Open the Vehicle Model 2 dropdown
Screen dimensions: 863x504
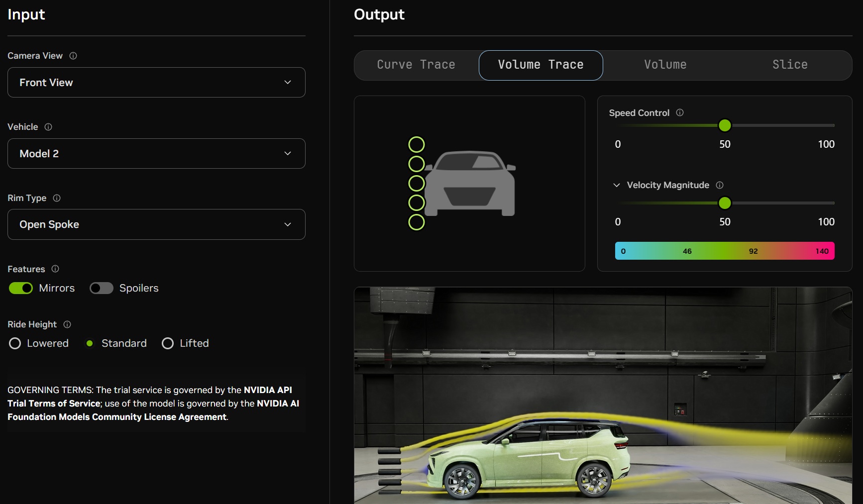pos(156,154)
